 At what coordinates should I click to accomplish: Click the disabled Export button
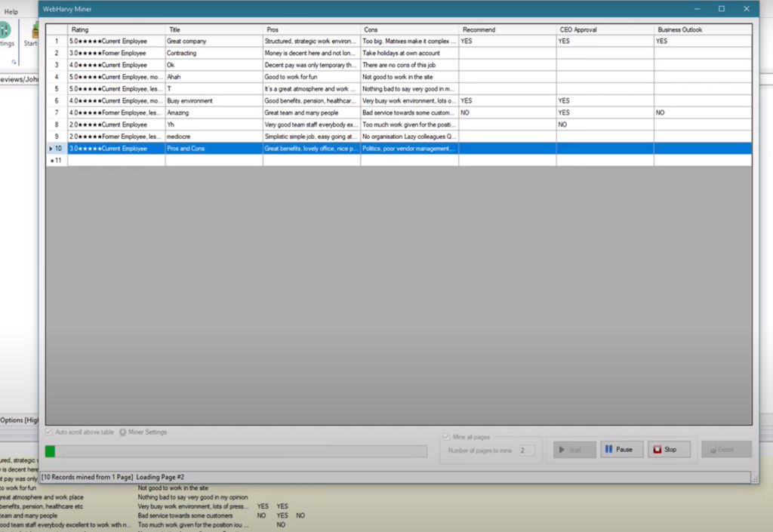pos(725,450)
